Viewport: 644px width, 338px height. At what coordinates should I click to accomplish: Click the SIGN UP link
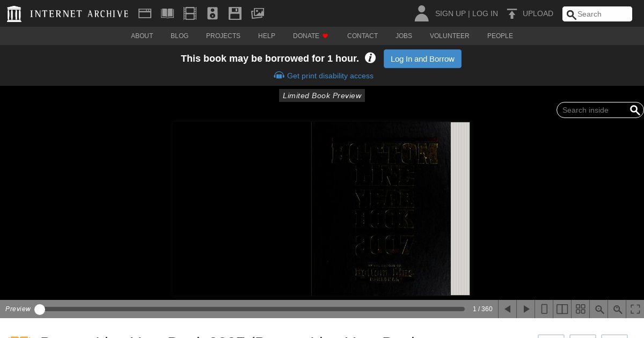coord(450,13)
